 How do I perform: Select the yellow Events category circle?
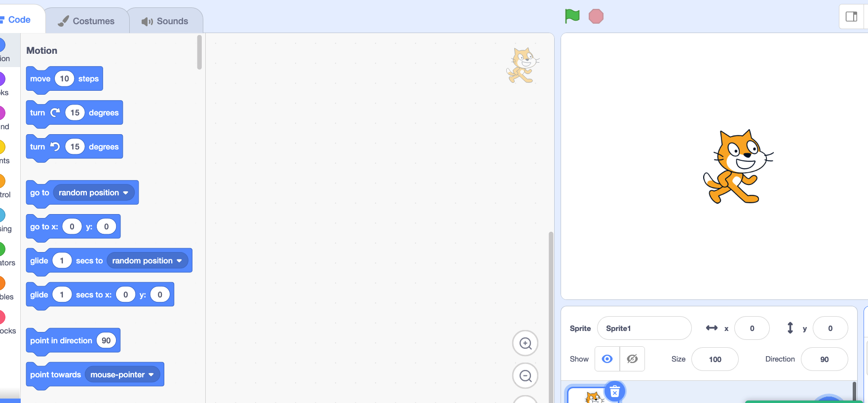coord(1,147)
